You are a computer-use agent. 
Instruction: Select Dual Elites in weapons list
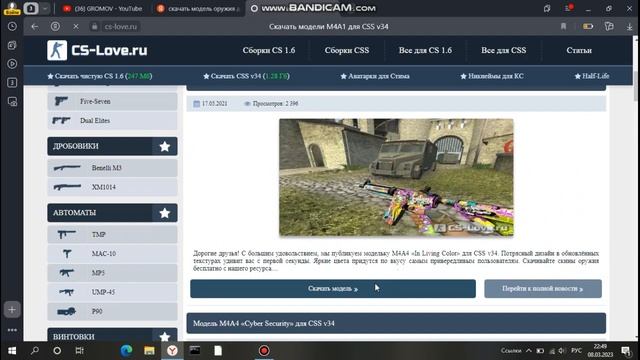click(x=112, y=120)
